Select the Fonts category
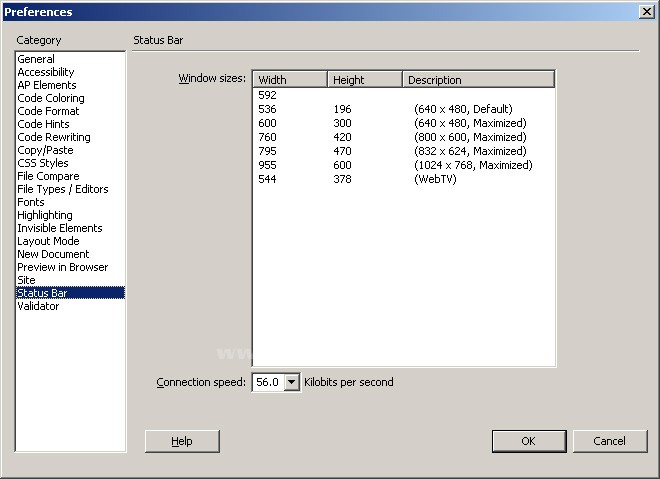 [x=31, y=202]
